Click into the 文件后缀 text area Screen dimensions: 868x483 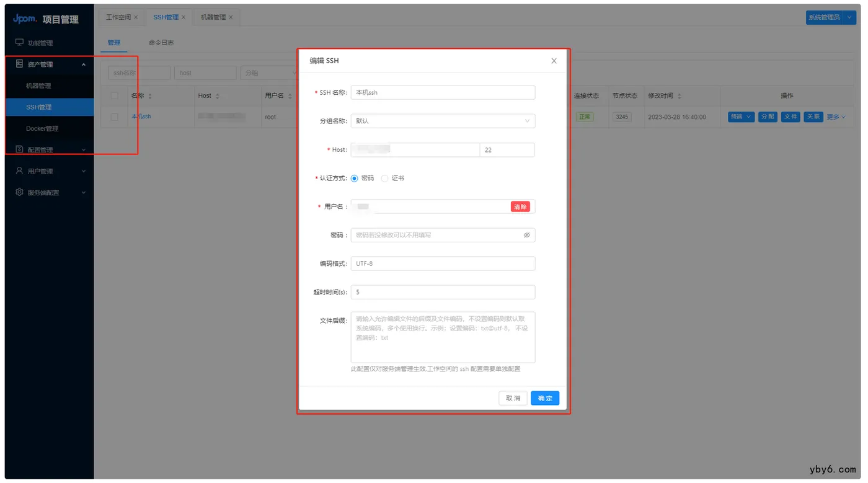tap(443, 337)
